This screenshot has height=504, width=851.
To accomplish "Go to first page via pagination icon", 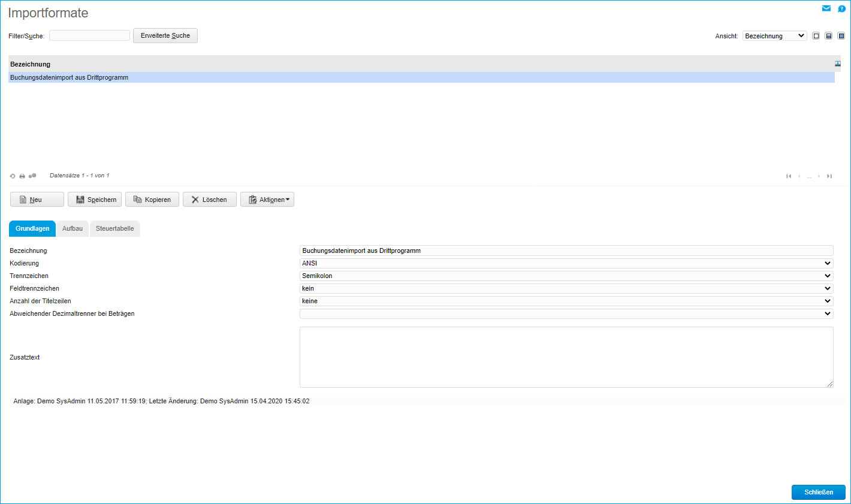I will tap(789, 176).
